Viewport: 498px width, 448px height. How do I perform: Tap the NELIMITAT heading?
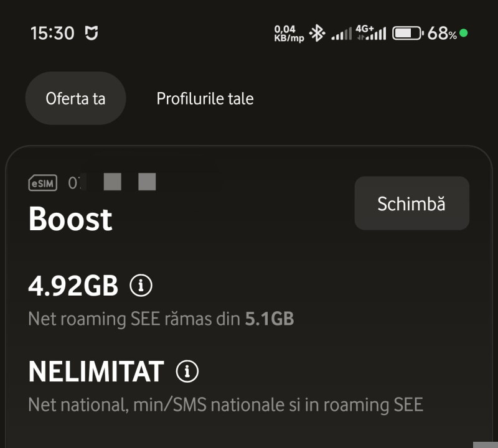(x=96, y=371)
